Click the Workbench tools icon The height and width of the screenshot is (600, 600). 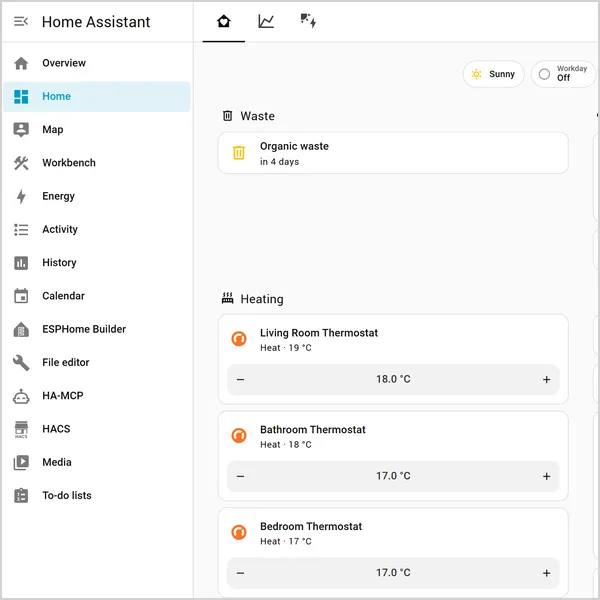coord(21,163)
